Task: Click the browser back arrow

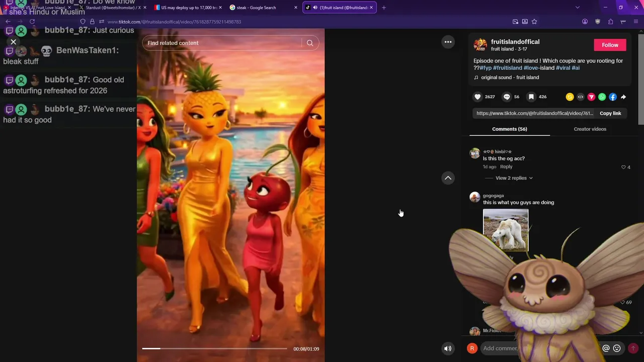Action: (x=8, y=22)
